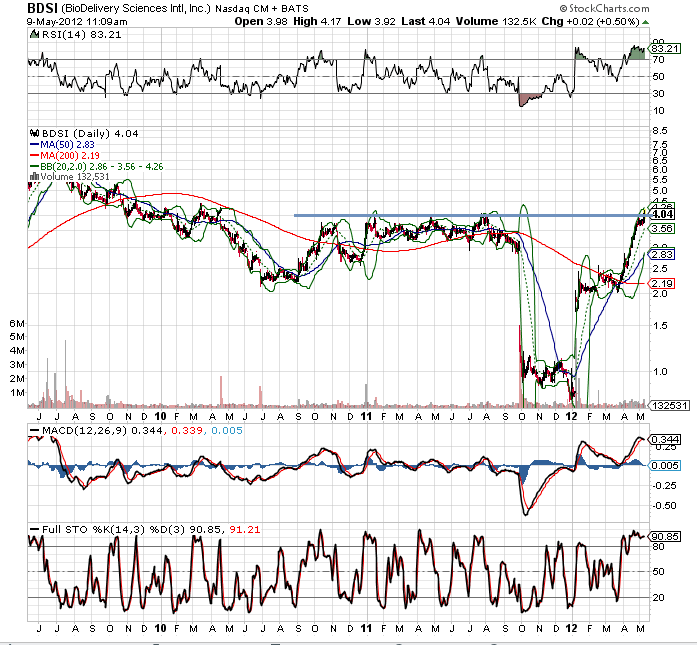Viewport: 697px width, 645px height.
Task: Click the volume bars legend icon
Action: click(x=34, y=176)
